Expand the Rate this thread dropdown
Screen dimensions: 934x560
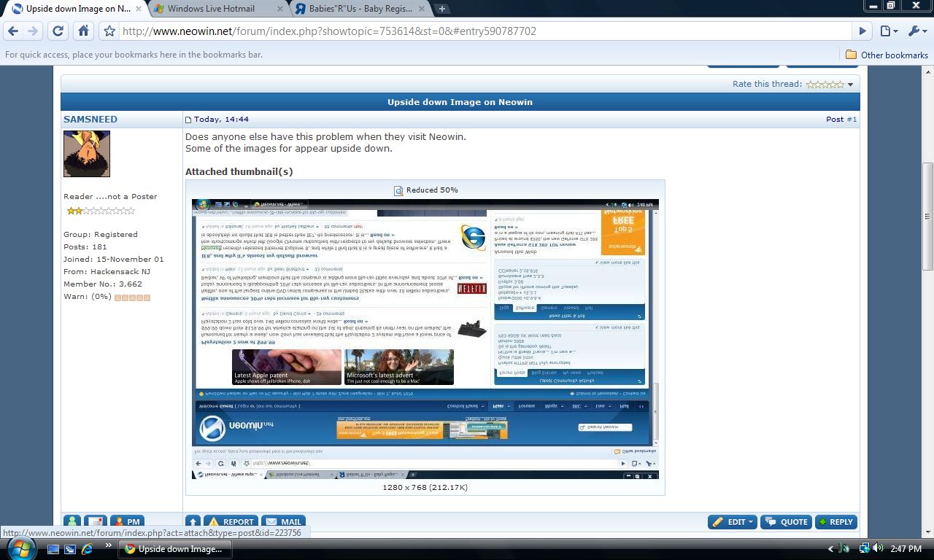850,85
